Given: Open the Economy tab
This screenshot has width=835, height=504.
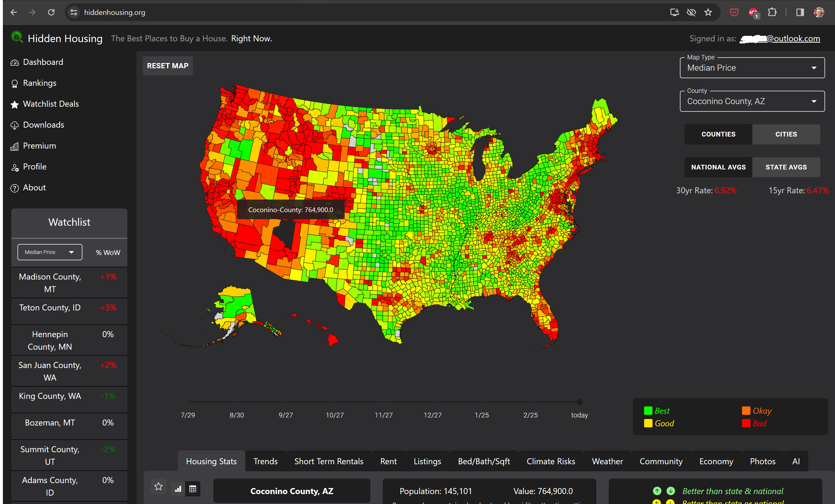Looking at the screenshot, I should (716, 461).
